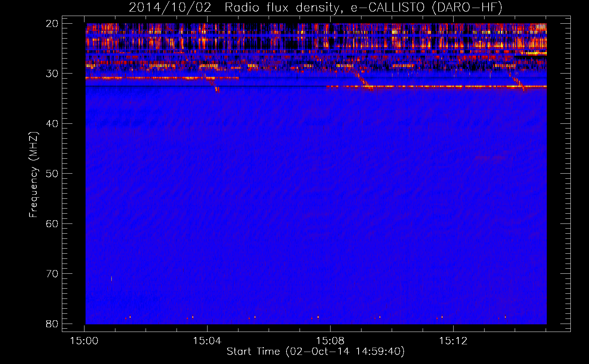Click the "70" frequency tick label
589x364 pixels.
click(x=52, y=274)
